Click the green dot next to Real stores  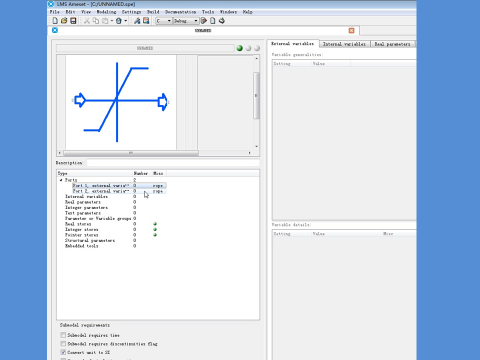[155, 224]
